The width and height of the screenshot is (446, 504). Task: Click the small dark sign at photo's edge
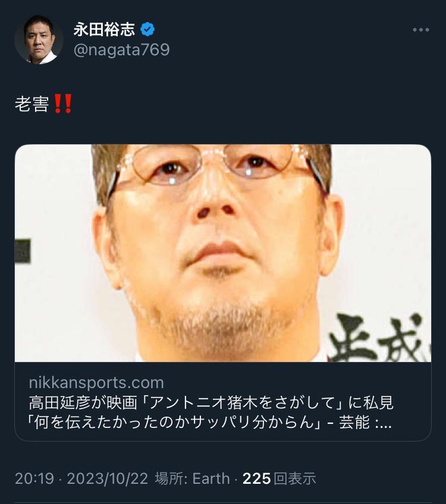(23, 251)
